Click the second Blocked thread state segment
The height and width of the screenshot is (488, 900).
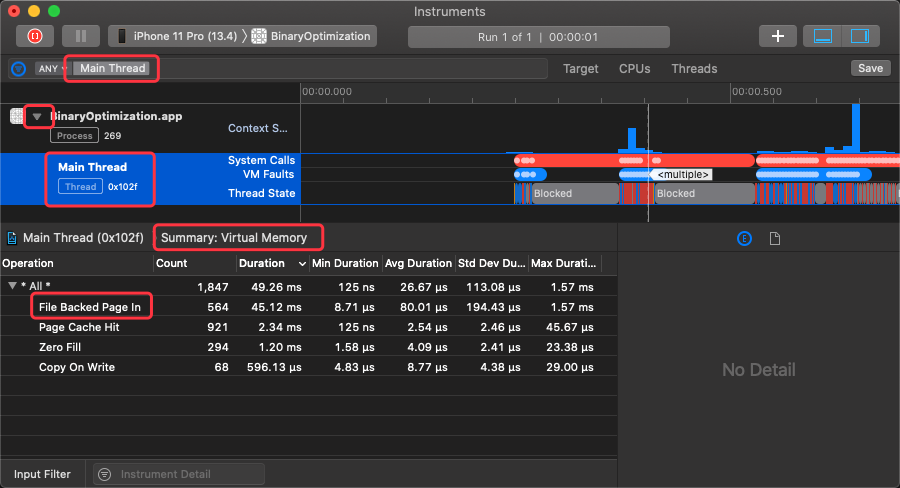704,193
